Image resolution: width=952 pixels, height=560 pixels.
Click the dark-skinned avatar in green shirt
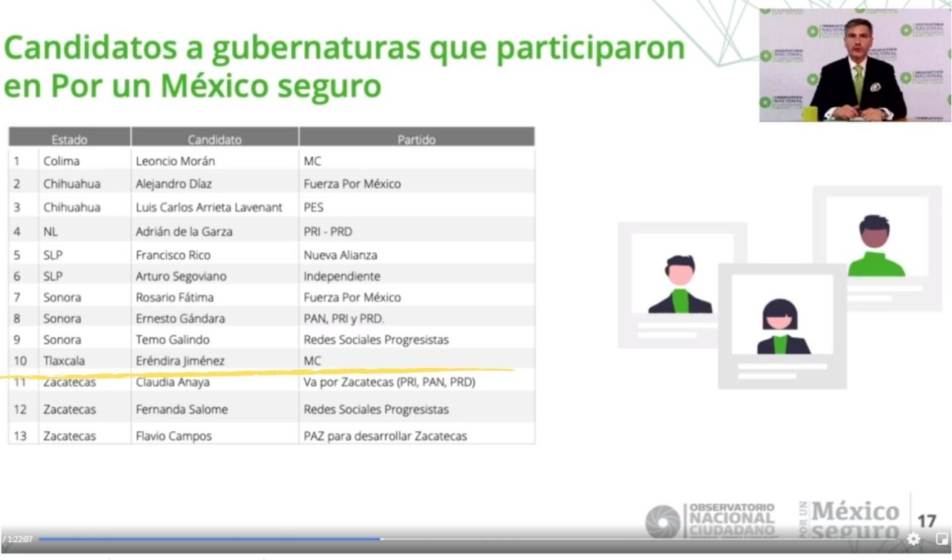(875, 245)
